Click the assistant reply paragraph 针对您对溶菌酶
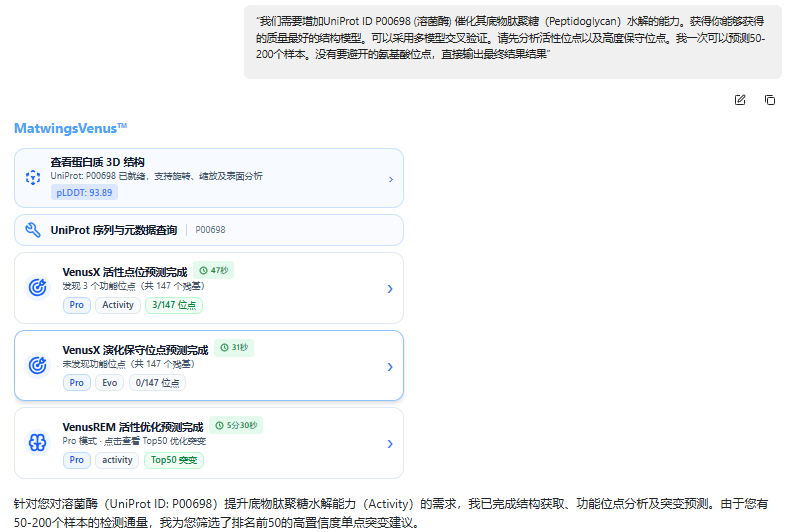 392,513
